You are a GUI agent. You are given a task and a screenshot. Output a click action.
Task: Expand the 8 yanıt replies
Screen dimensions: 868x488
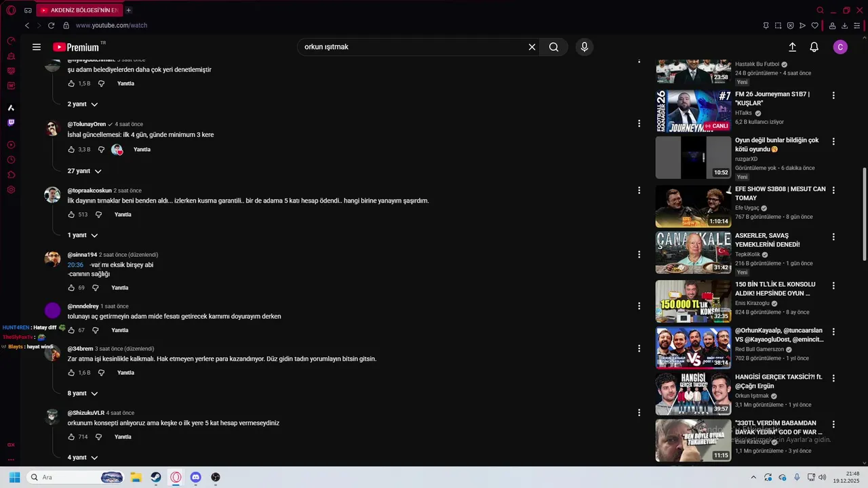coord(83,394)
